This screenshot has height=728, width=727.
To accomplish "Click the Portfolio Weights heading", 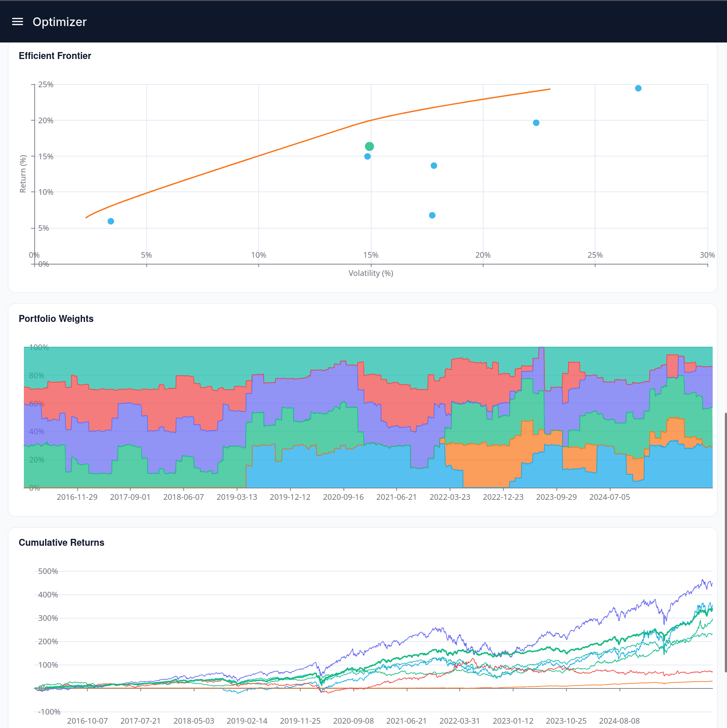I will click(56, 318).
